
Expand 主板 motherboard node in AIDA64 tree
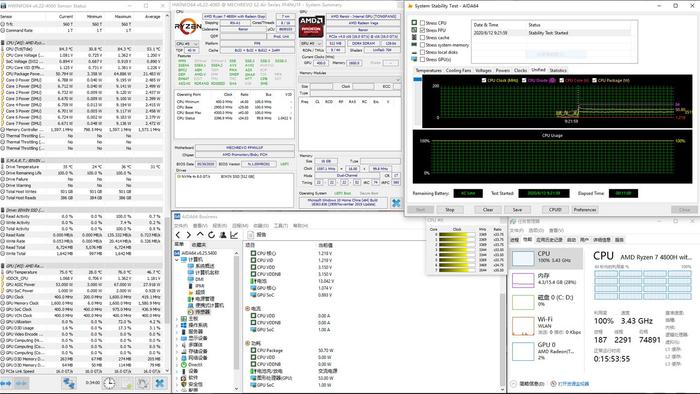[x=177, y=319]
